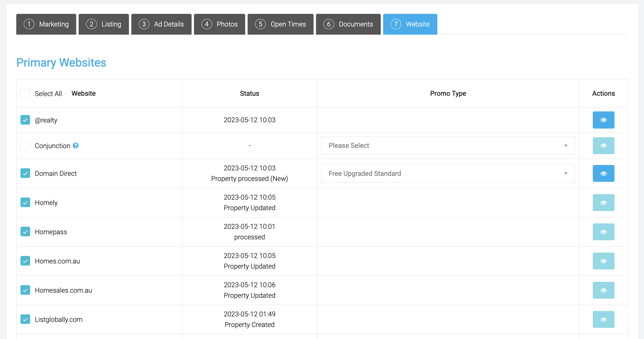
Task: Switch to the Marketing tab
Action: click(x=46, y=24)
